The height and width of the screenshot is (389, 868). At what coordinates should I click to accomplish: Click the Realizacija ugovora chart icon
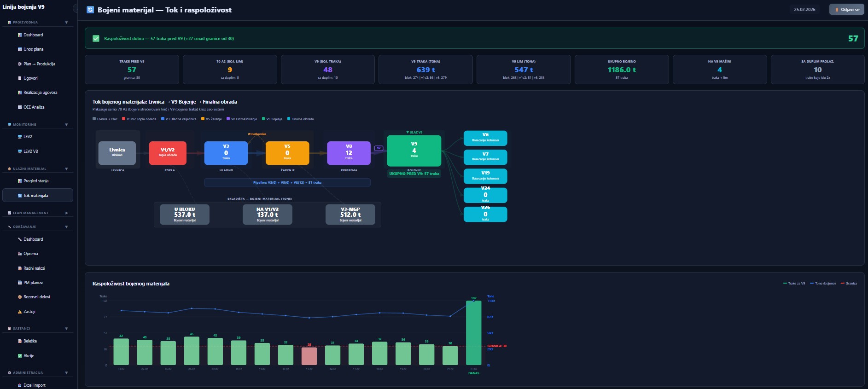[20, 93]
